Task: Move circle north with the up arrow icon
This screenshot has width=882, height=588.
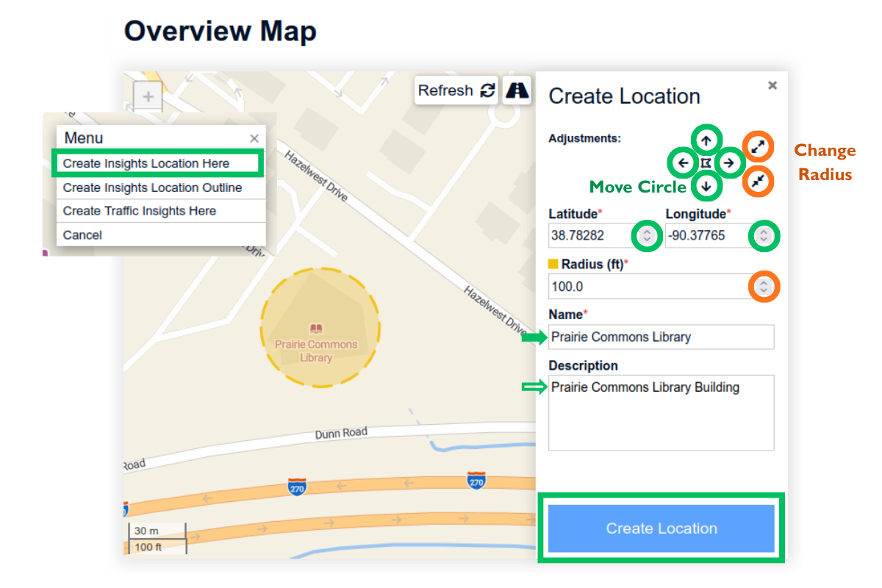Action: [706, 140]
